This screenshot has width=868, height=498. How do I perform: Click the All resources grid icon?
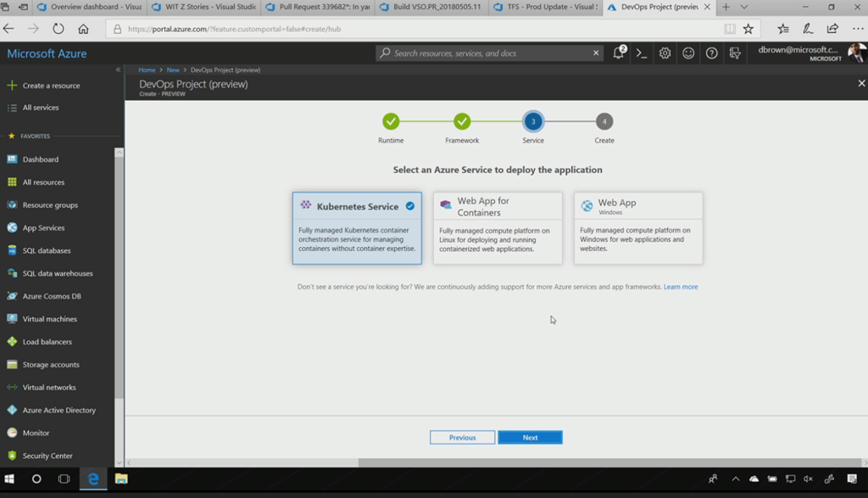coord(12,182)
